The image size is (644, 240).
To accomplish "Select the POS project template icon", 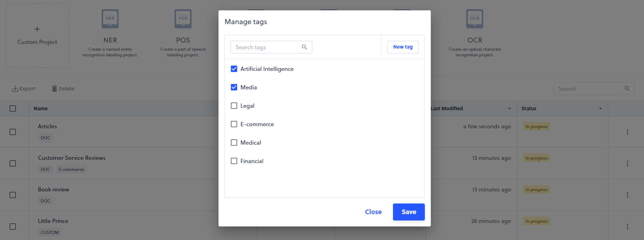I will (183, 19).
